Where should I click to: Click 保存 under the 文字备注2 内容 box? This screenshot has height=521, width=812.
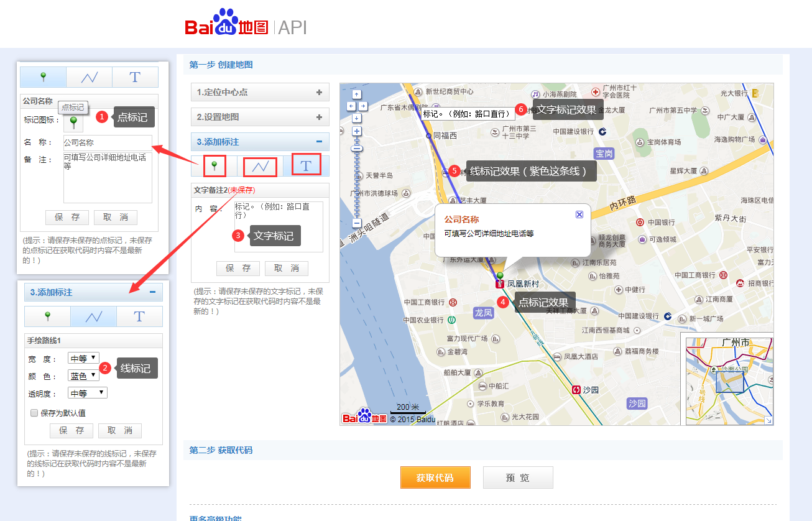click(238, 269)
